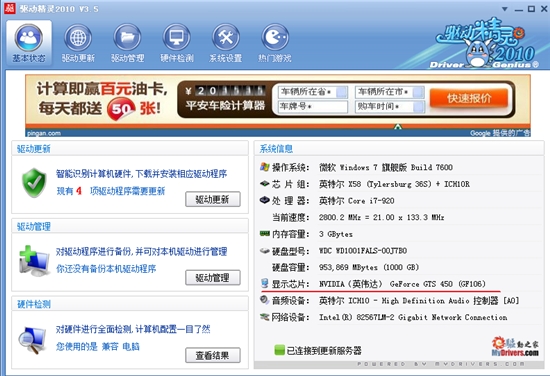The height and width of the screenshot is (376, 550).
Task: Click the 3 GBytes memory value
Action: click(336, 234)
